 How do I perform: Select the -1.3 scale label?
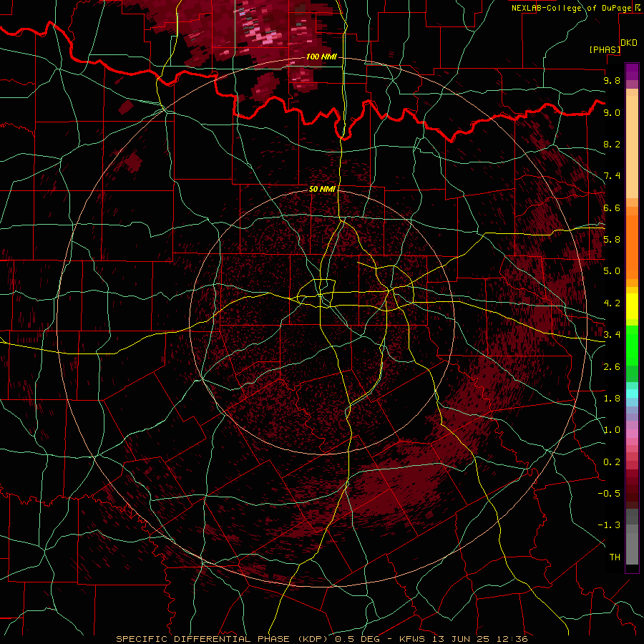point(609,525)
